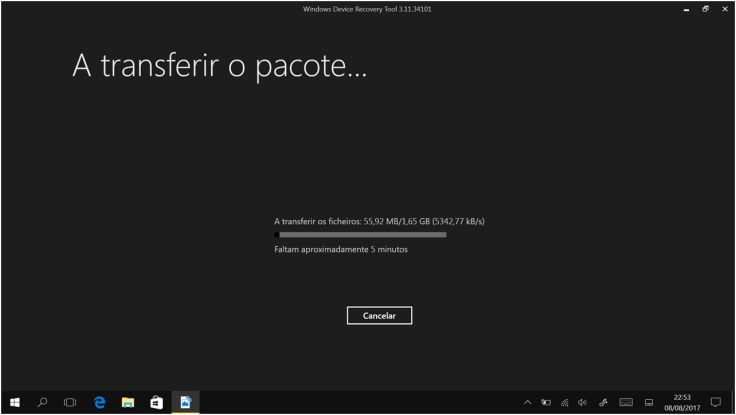The height and width of the screenshot is (415, 736).
Task: Minimize the Windows Device Recovery Tool window
Action: tap(686, 9)
